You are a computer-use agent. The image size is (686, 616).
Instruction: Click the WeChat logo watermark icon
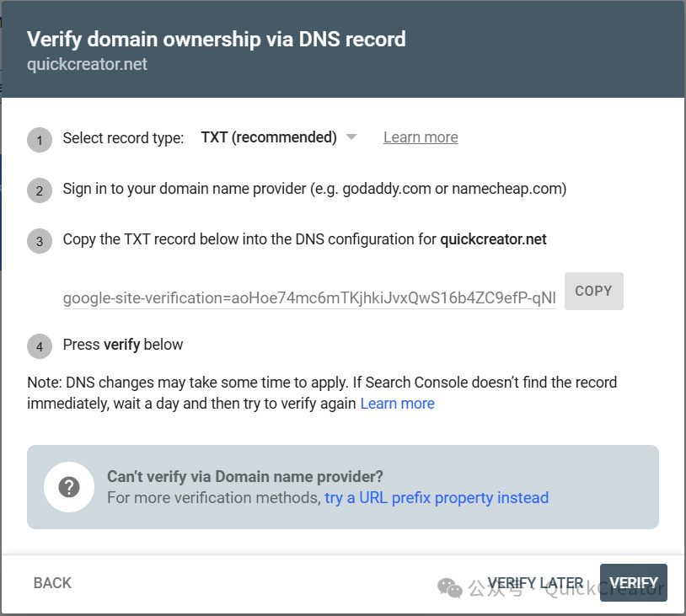pyautogui.click(x=449, y=587)
